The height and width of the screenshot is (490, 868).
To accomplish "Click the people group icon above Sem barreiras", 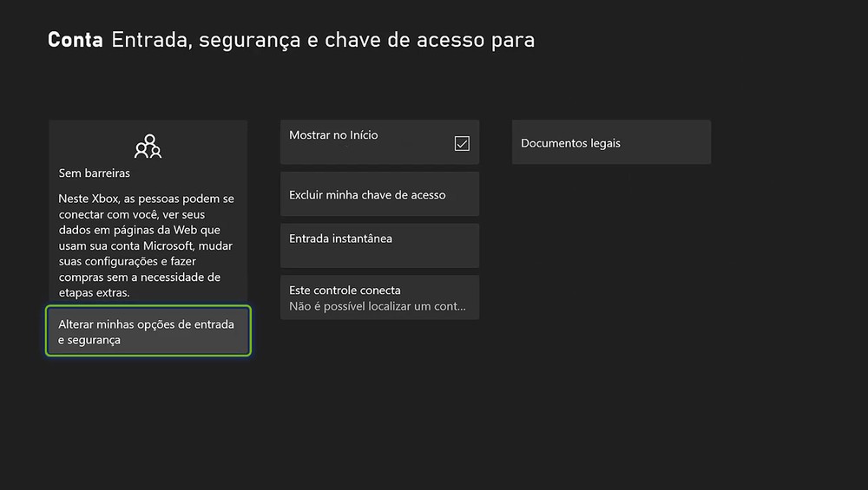I will click(148, 147).
